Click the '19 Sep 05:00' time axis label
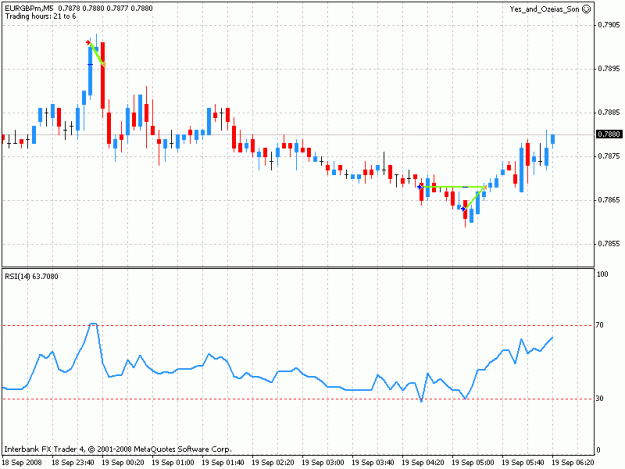This screenshot has width=625, height=469. pos(473,462)
